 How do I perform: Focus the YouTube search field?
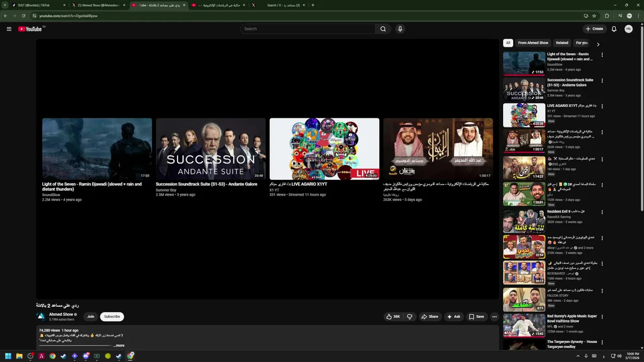pyautogui.click(x=307, y=29)
